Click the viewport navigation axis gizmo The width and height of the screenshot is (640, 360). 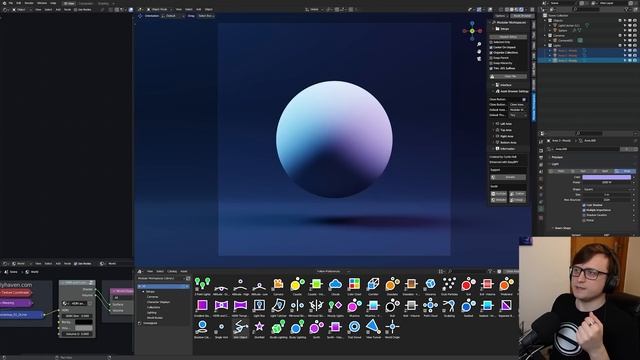pyautogui.click(x=472, y=31)
